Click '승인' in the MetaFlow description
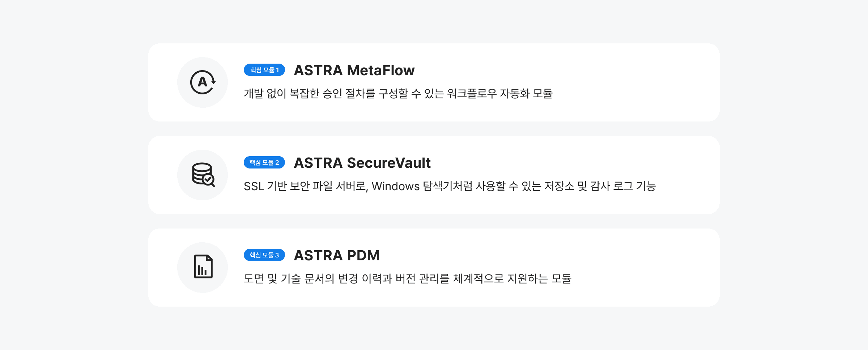The width and height of the screenshot is (868, 350). [x=332, y=94]
